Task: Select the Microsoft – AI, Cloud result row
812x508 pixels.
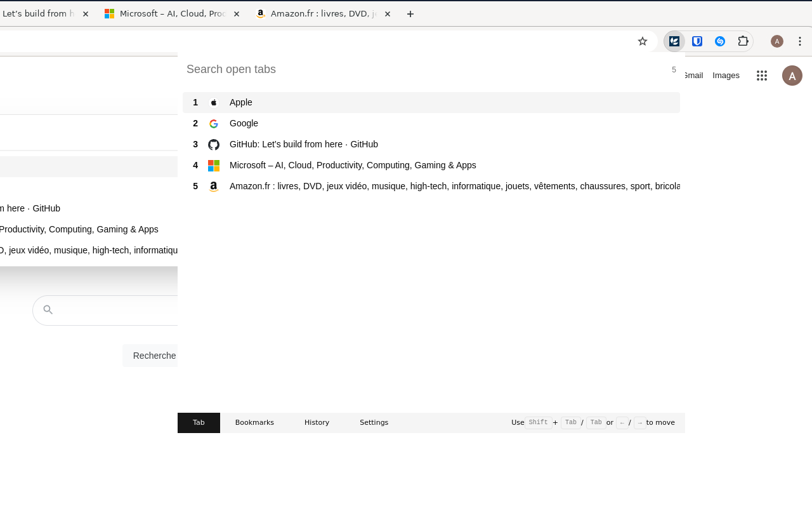Action: pyautogui.click(x=431, y=166)
